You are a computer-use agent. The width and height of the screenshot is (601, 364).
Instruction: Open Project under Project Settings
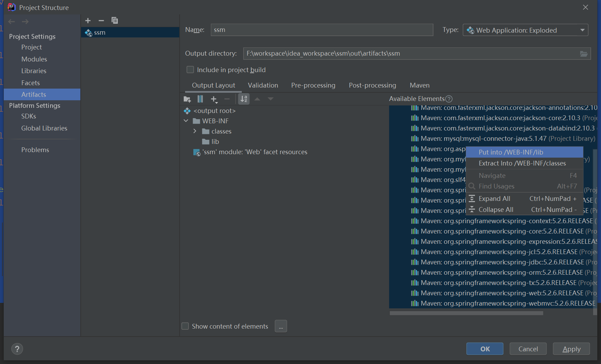[31, 47]
